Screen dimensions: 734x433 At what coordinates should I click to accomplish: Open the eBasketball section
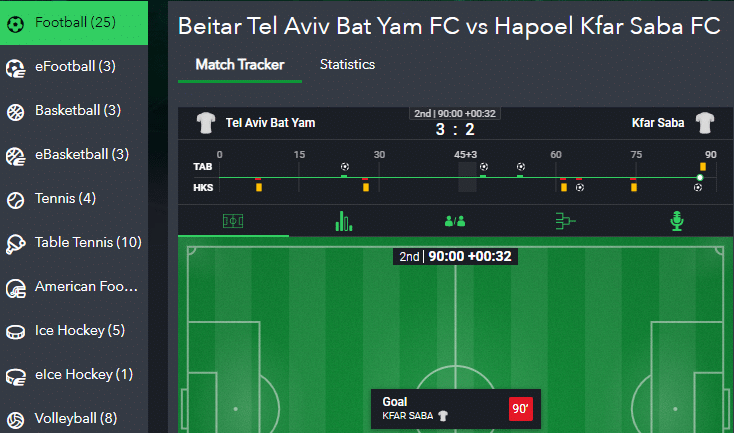coord(74,154)
